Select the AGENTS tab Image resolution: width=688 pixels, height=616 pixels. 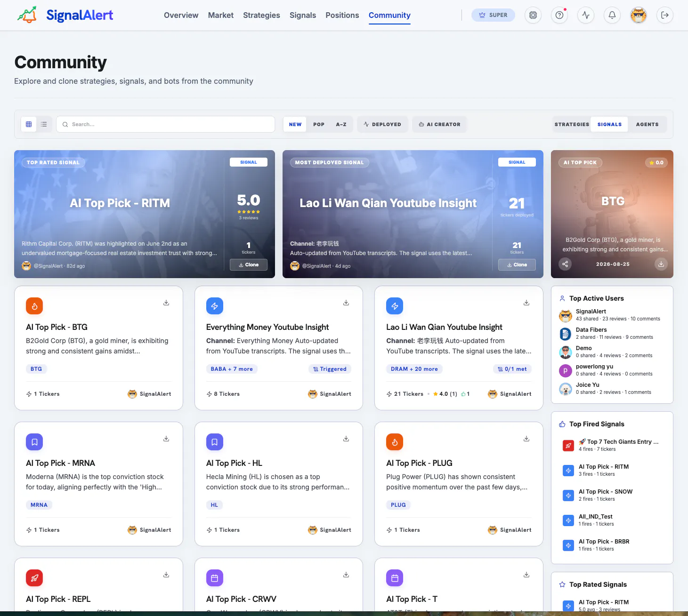pyautogui.click(x=647, y=124)
